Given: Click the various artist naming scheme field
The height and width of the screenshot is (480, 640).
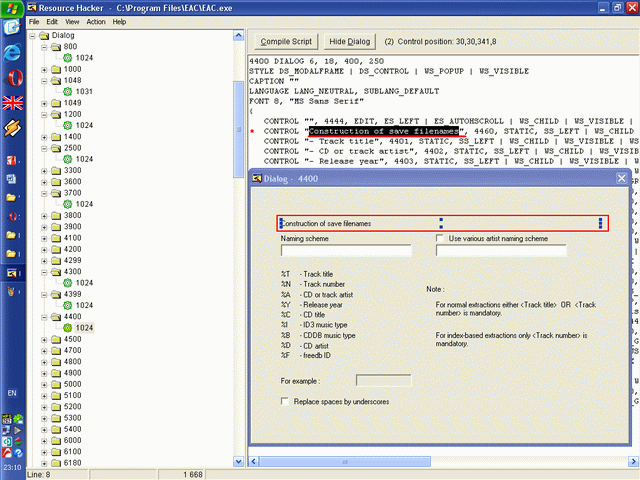Looking at the screenshot, I should coord(501,250).
